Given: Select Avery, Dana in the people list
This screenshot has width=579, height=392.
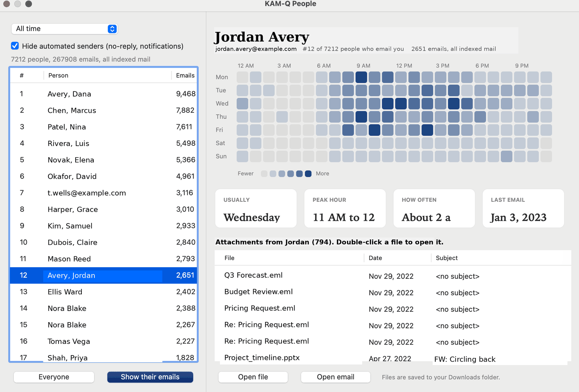Looking at the screenshot, I should pyautogui.click(x=103, y=94).
